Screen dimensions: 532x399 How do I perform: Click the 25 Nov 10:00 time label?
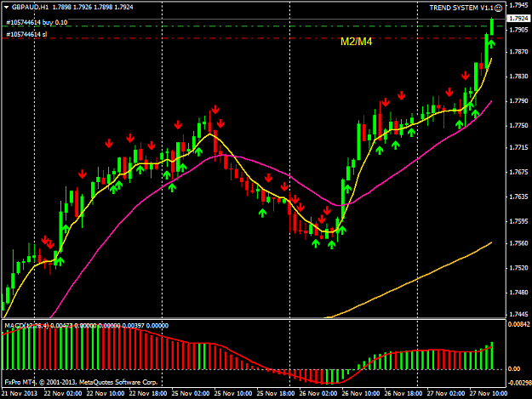[233, 393]
